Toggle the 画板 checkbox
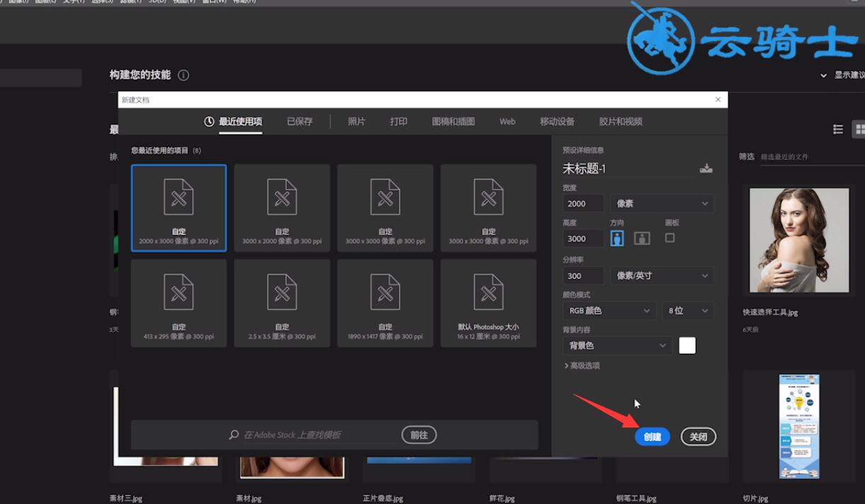This screenshot has height=504, width=865. click(x=669, y=238)
